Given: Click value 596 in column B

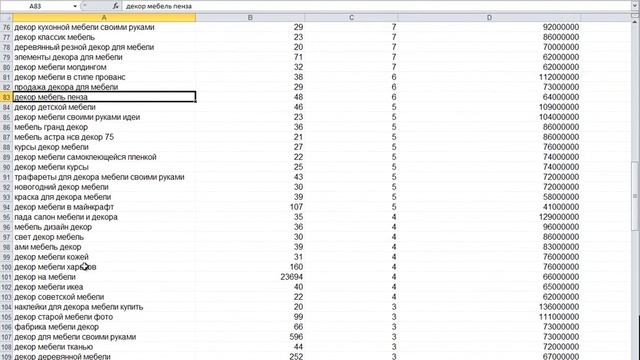Looking at the screenshot, I should click(x=296, y=337).
